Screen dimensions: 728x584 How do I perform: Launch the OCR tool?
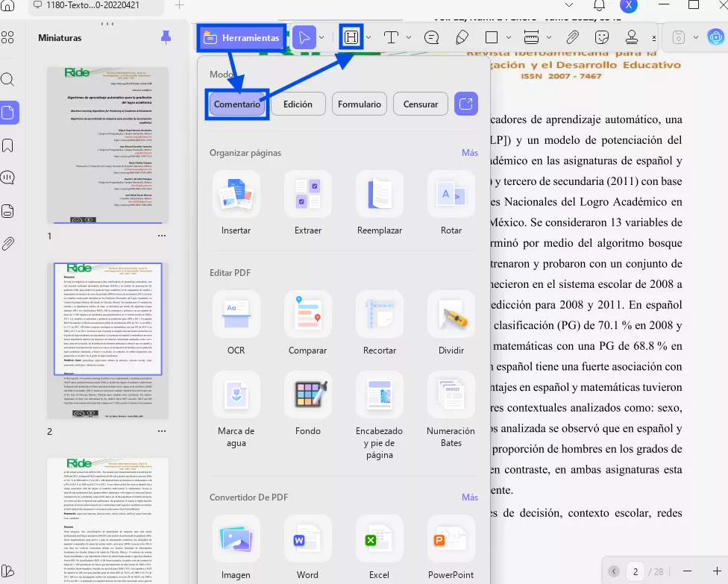[236, 323]
